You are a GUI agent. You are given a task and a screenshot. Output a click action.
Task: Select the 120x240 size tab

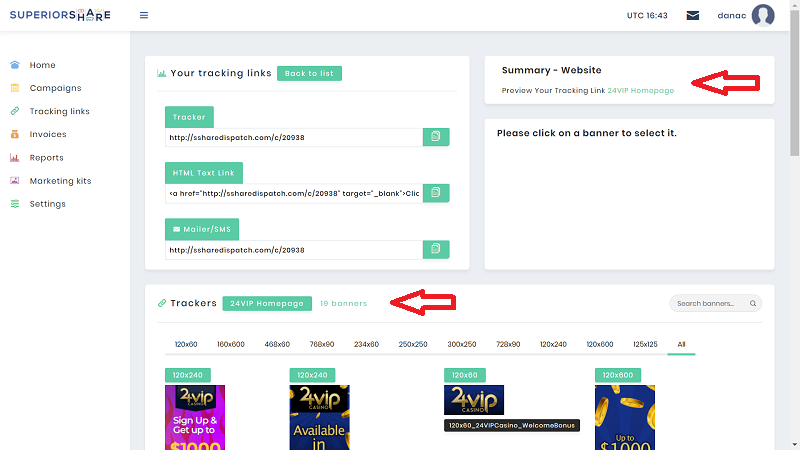pos(554,344)
